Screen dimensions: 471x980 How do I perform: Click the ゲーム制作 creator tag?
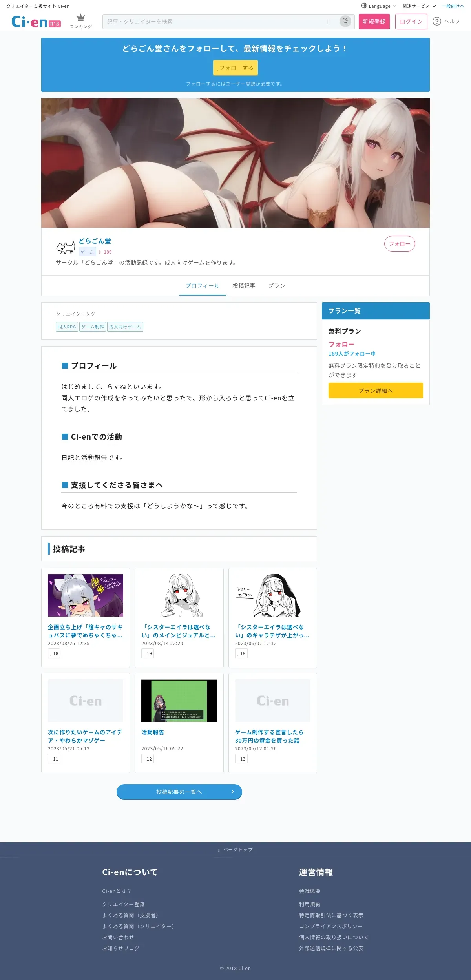click(x=93, y=327)
